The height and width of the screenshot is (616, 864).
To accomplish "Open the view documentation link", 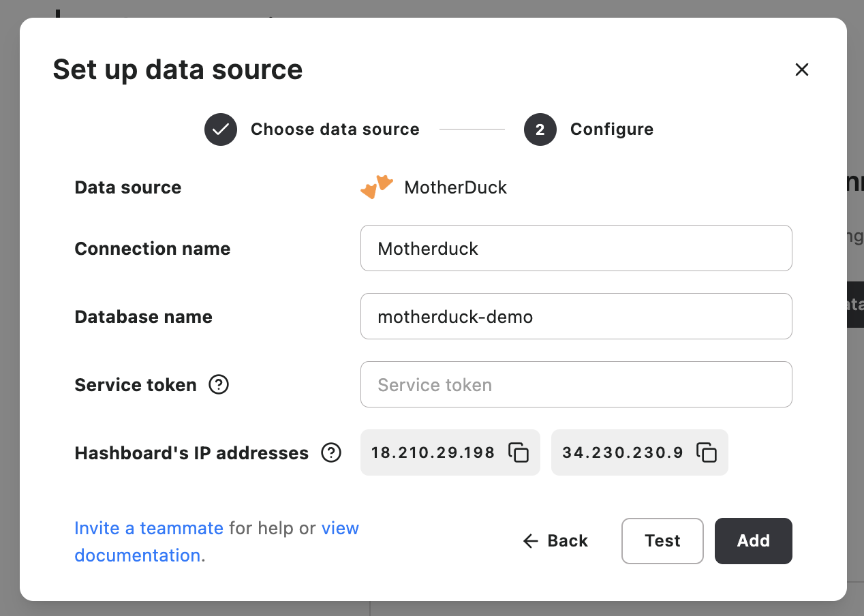I will pos(217,542).
